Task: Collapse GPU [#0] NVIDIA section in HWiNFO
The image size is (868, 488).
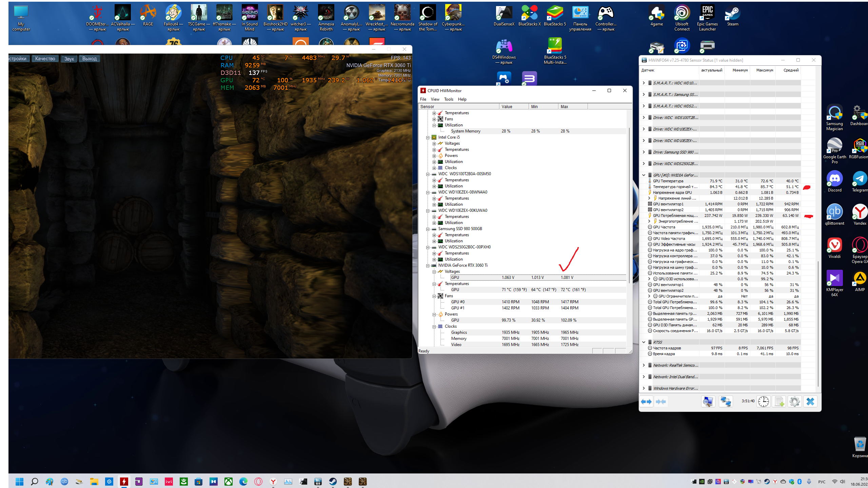Action: click(x=644, y=175)
